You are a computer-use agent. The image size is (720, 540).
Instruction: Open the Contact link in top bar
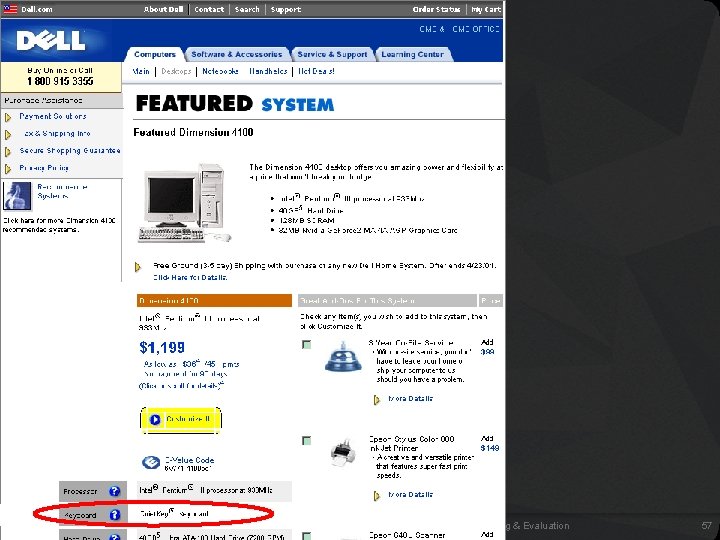coord(209,9)
